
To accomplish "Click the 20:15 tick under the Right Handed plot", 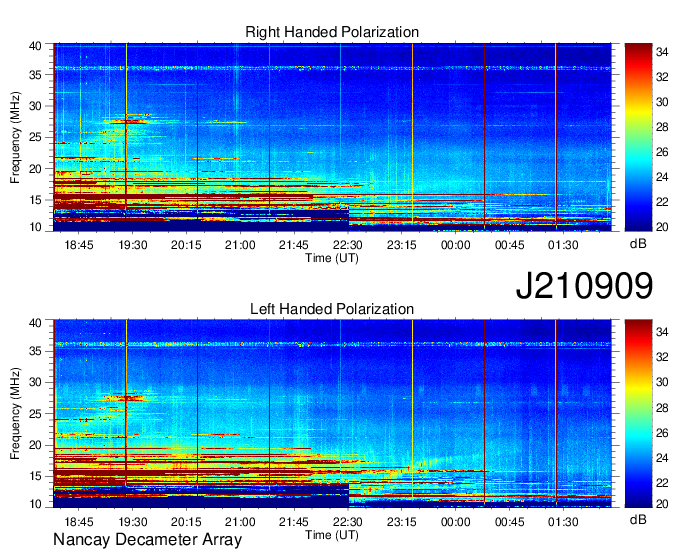I will 186,245.
